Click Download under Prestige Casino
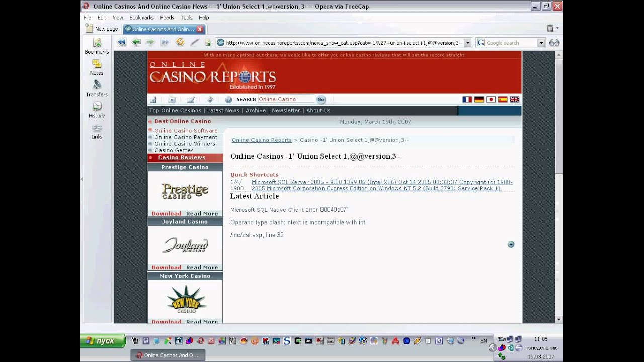Image resolution: width=644 pixels, height=362 pixels. [167, 214]
